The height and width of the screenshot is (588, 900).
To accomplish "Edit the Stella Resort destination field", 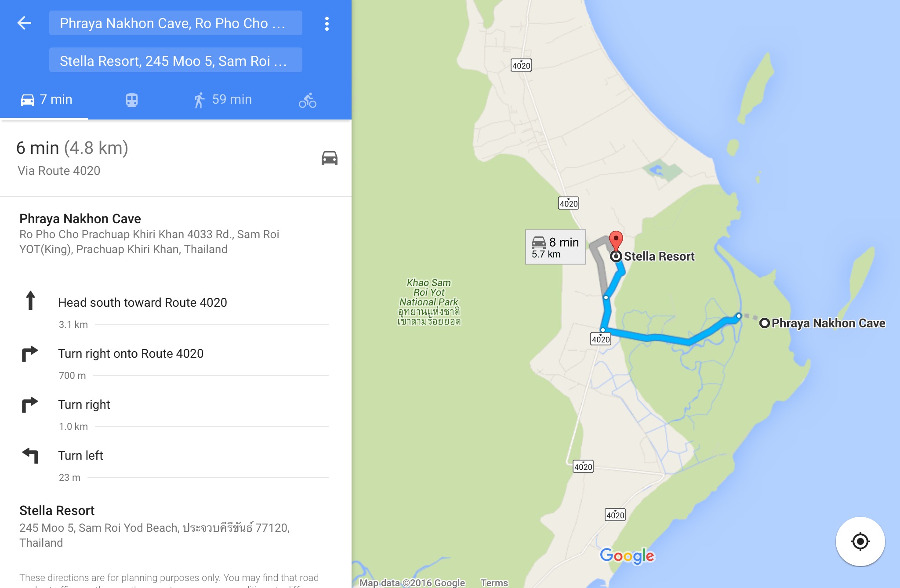I will (x=176, y=60).
